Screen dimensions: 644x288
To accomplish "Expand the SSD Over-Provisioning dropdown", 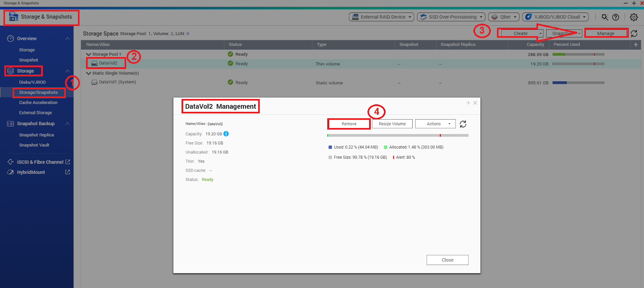I will tap(451, 17).
